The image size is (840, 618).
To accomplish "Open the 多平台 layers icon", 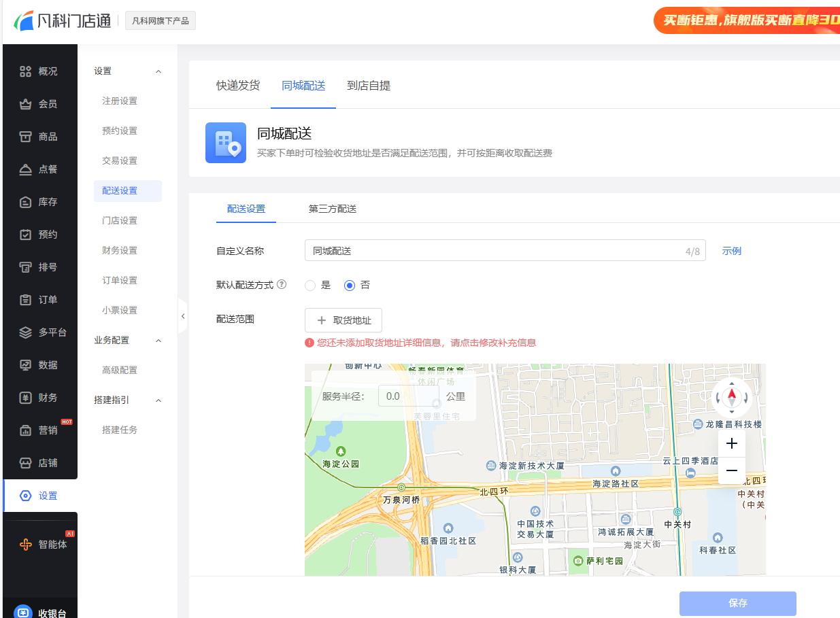I will click(x=26, y=332).
